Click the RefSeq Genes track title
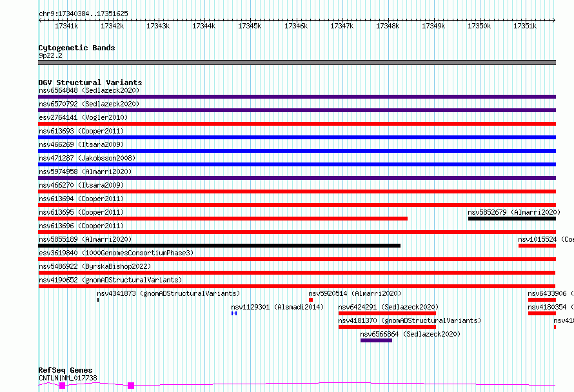 pyautogui.click(x=65, y=371)
